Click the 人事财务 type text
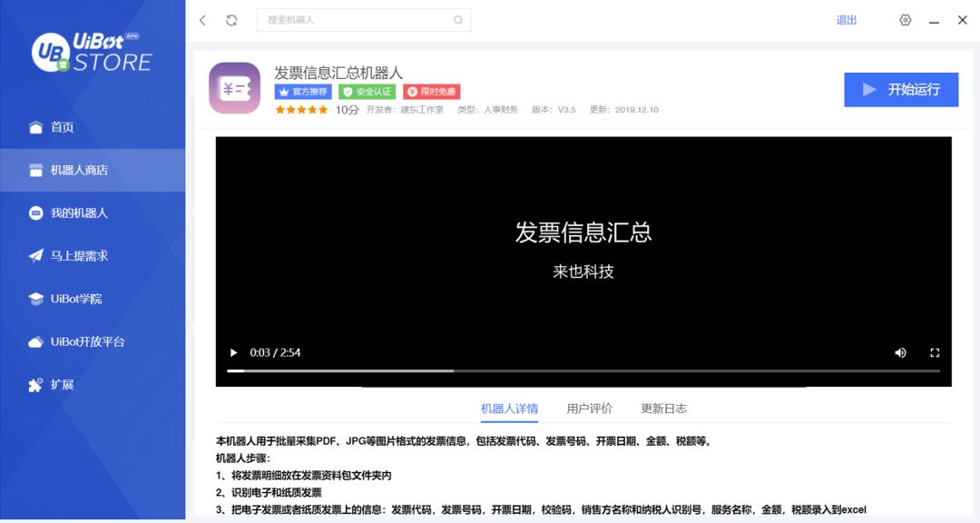980x523 pixels. [x=501, y=110]
